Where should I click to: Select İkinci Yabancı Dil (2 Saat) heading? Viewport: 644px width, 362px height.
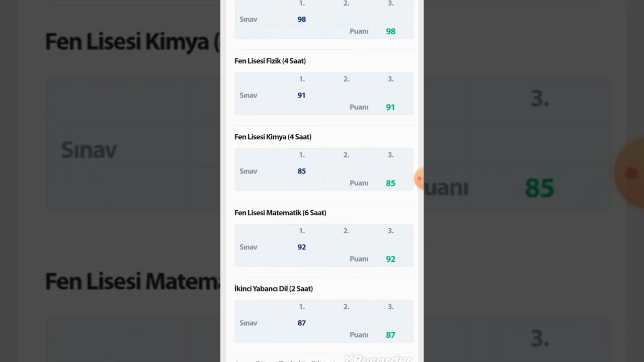coord(274,289)
